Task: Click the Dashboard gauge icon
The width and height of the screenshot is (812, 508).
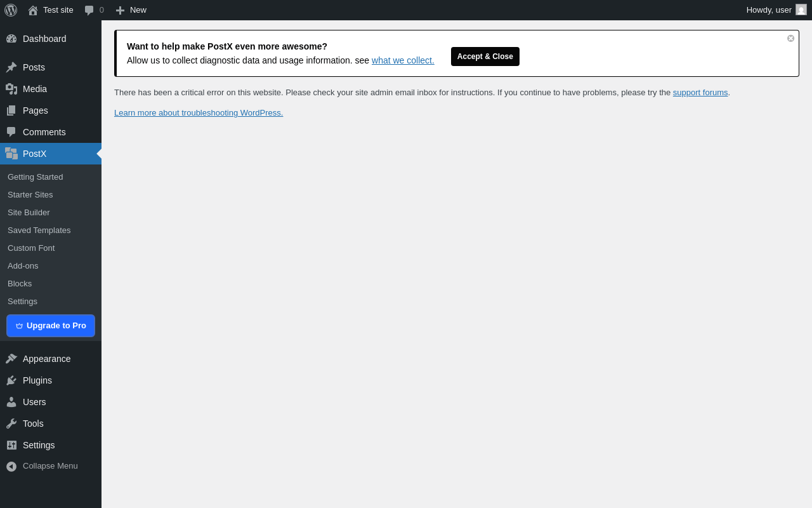Action: 11,39
